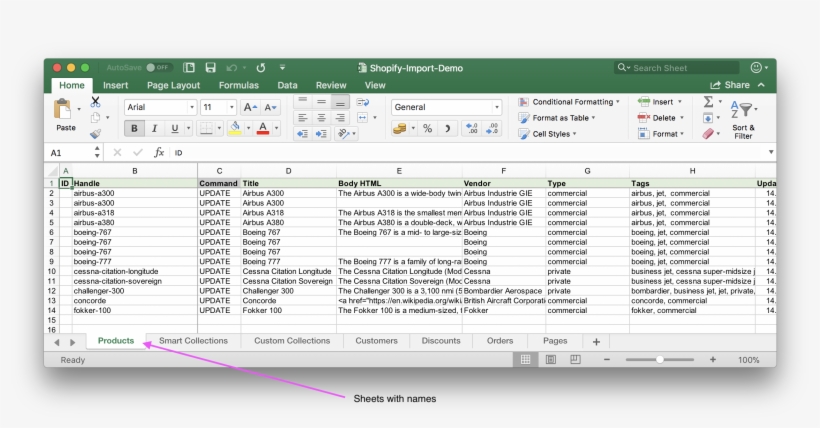Decrease font size with small A icon

[x=270, y=107]
